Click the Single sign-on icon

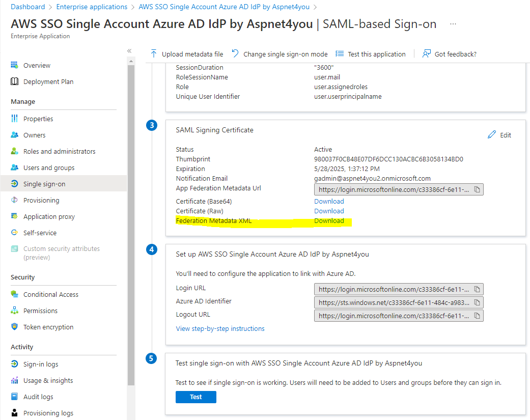point(14,183)
